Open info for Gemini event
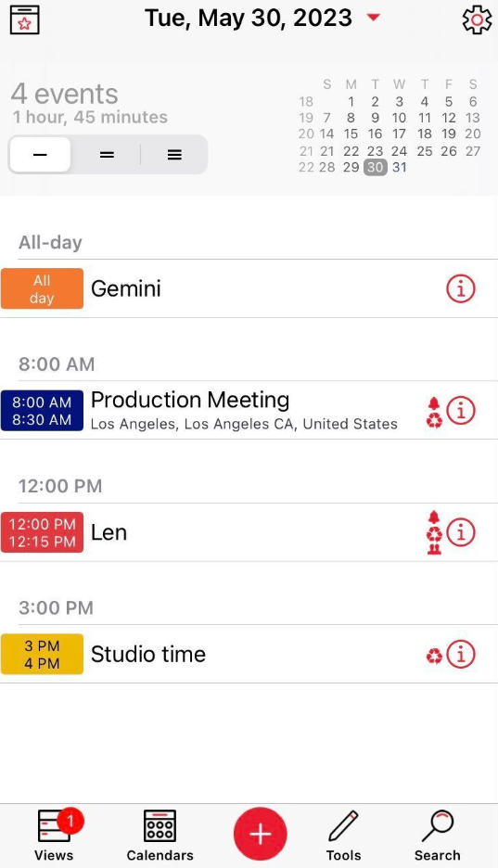The height and width of the screenshot is (868, 498). click(460, 288)
